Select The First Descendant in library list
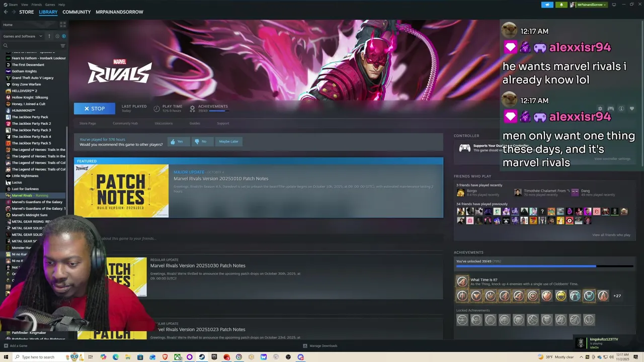The width and height of the screenshot is (644, 362). [28, 64]
